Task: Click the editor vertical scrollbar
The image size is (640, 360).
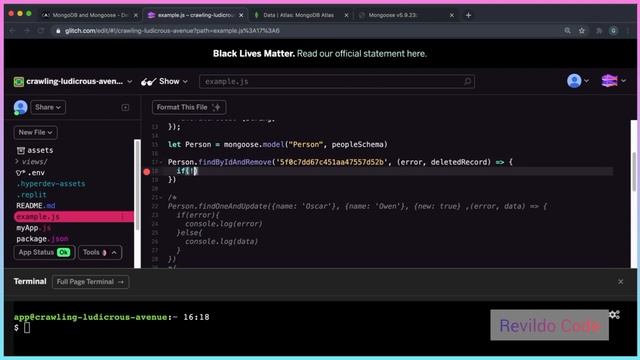Action: click(x=634, y=171)
